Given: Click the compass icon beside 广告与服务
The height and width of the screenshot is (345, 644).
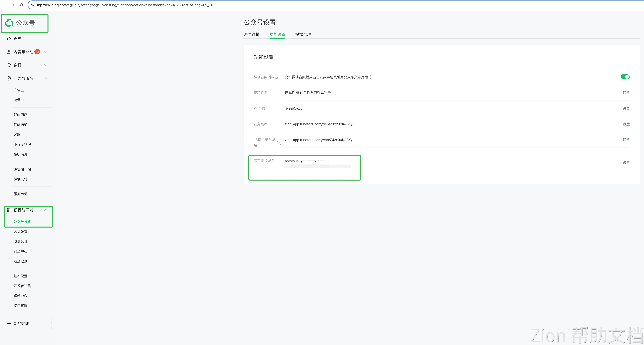Looking at the screenshot, I should click(9, 78).
